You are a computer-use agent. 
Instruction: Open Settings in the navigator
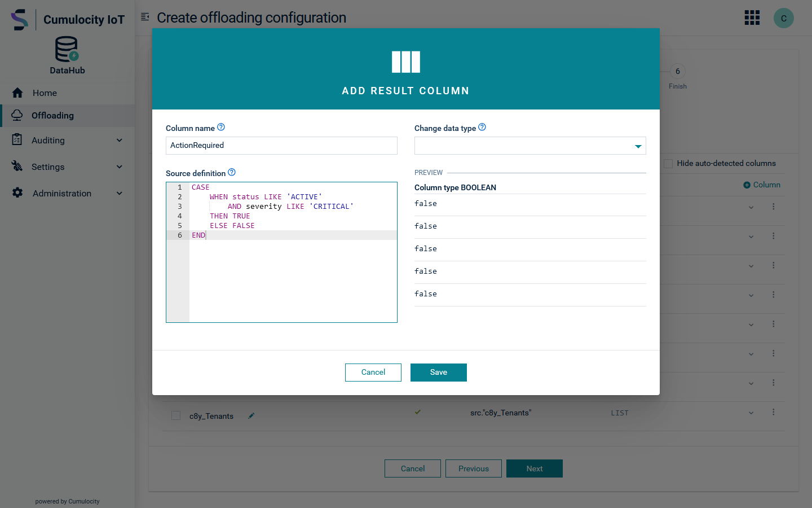click(x=68, y=167)
